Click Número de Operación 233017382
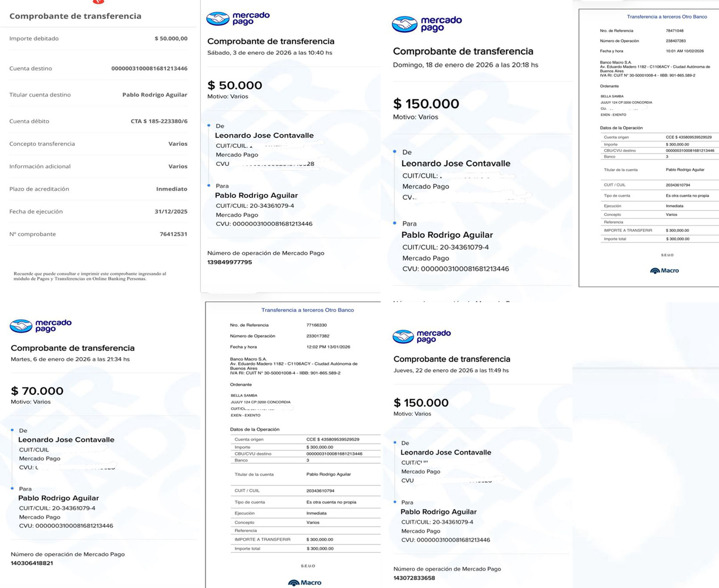Screen dimensions: 719x588 [318, 336]
